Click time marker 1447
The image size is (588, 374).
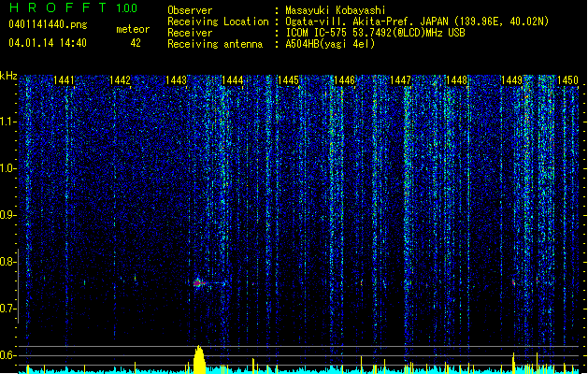tap(400, 79)
